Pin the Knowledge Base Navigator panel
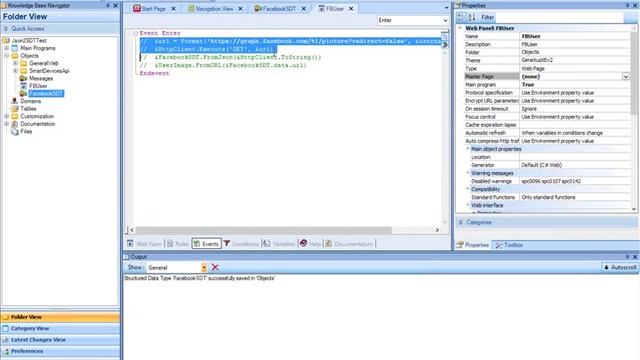The height and width of the screenshot is (360, 640). pos(108,6)
